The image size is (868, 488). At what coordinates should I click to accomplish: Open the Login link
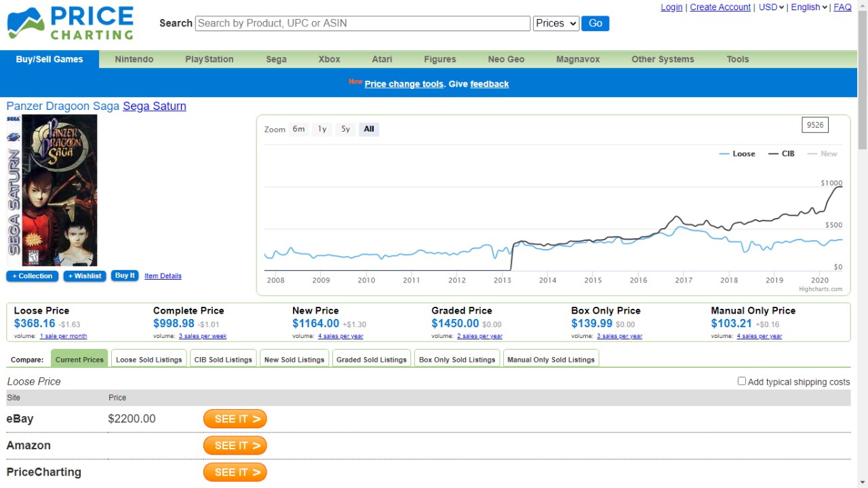[x=671, y=7]
